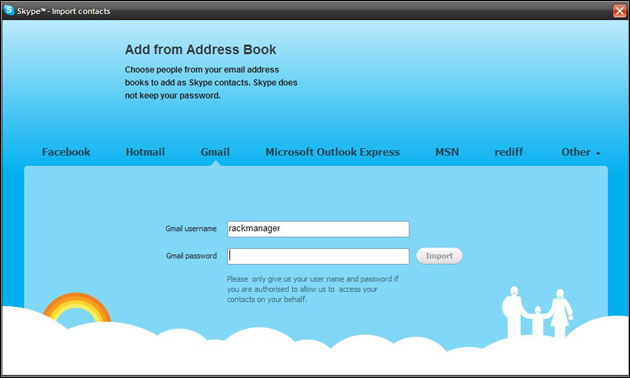Screen dimensions: 630x378
Task: Switch to the Hotmail tab
Action: click(145, 152)
